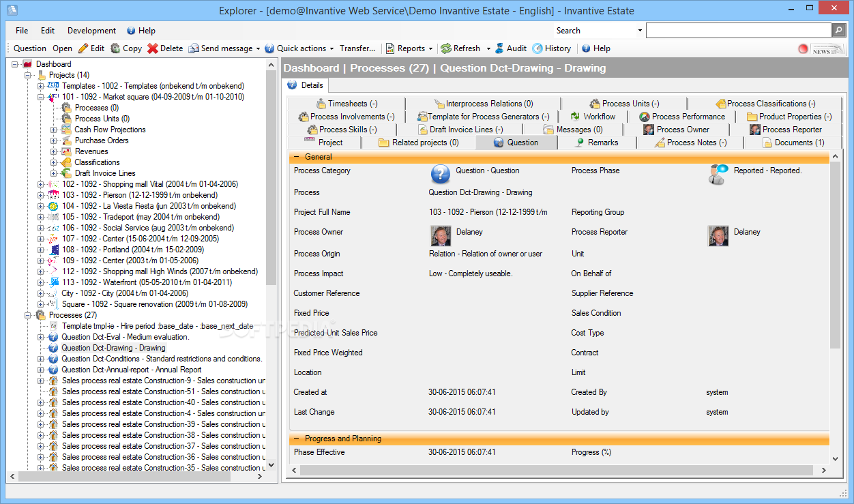
Task: Click the Draft Invoice Lines tree icon
Action: point(66,173)
